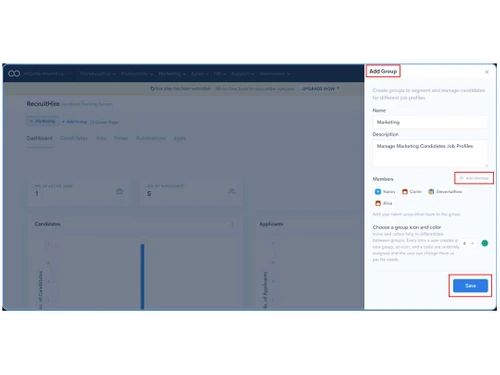500x375 pixels.
Task: Open the Productivity menu dropdown
Action: click(x=137, y=74)
